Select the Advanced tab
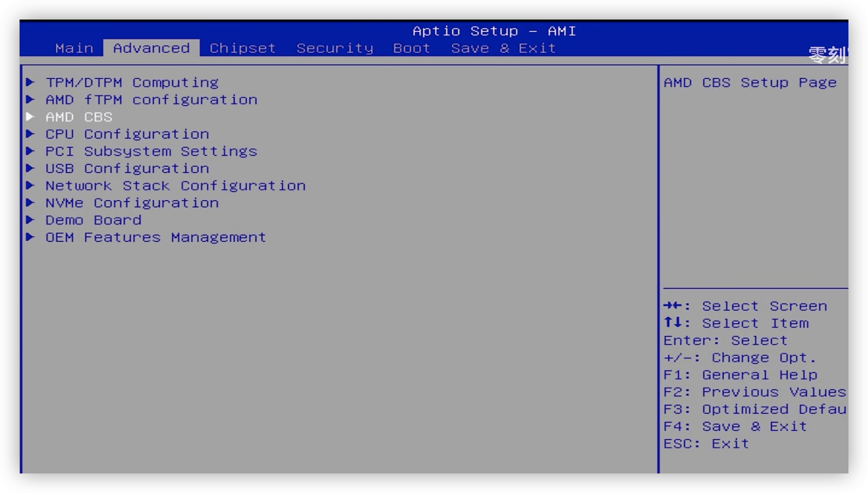Image resolution: width=868 pixels, height=493 pixels. pos(152,48)
